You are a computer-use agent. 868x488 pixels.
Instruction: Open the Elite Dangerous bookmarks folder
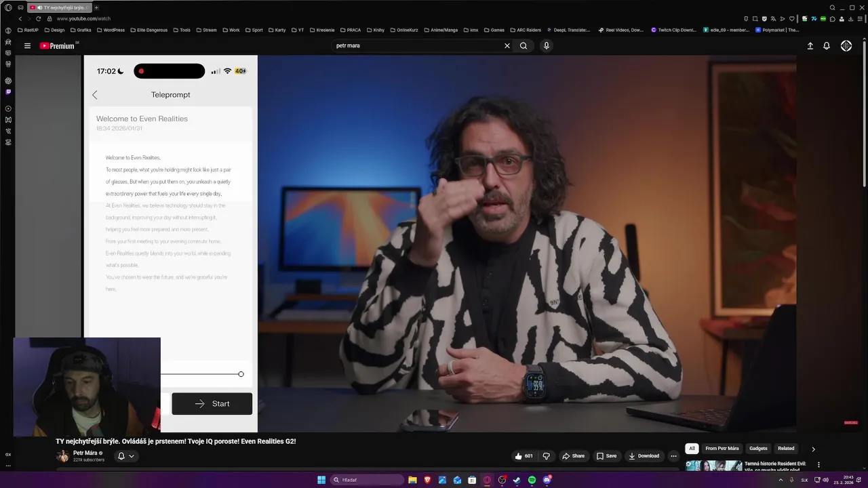(151, 30)
